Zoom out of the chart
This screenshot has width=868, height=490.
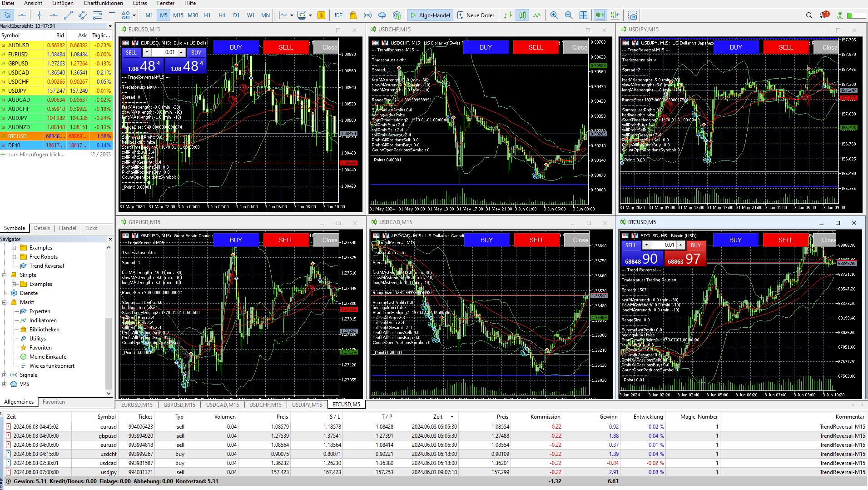[x=569, y=15]
